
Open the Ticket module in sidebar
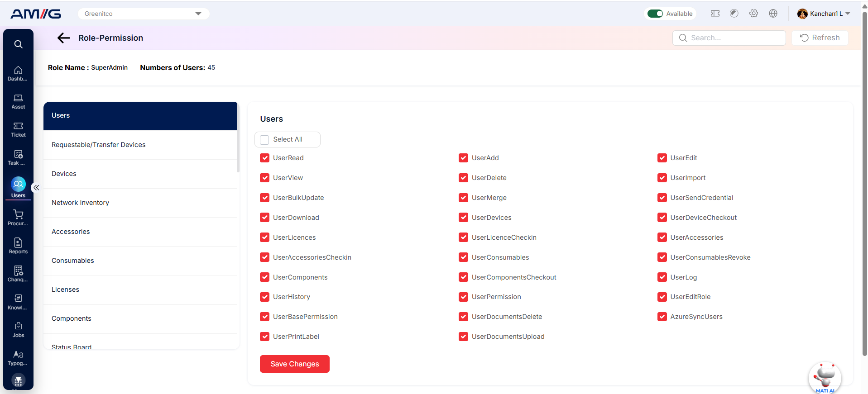click(18, 129)
